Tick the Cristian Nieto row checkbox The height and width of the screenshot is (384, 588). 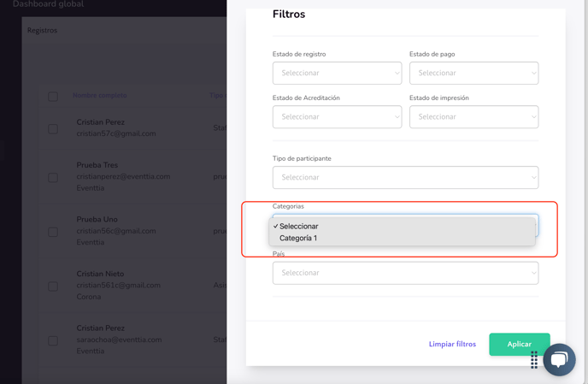[53, 286]
